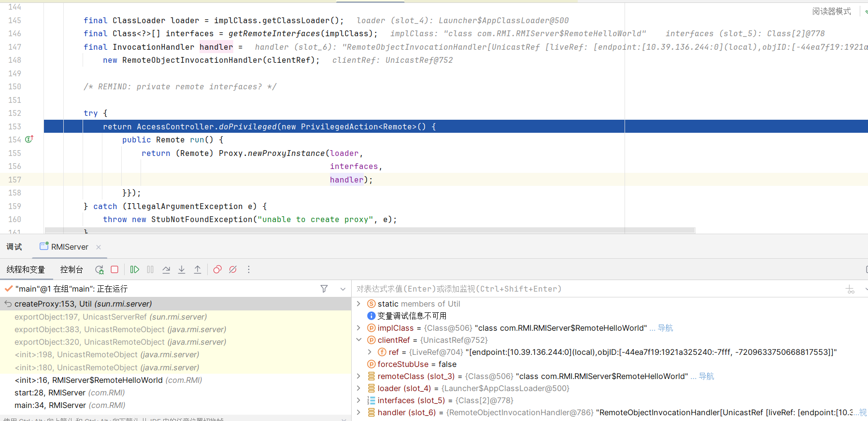Select frame <init>:180, UnicastRemoteObject
The width and height of the screenshot is (868, 421).
click(175, 367)
